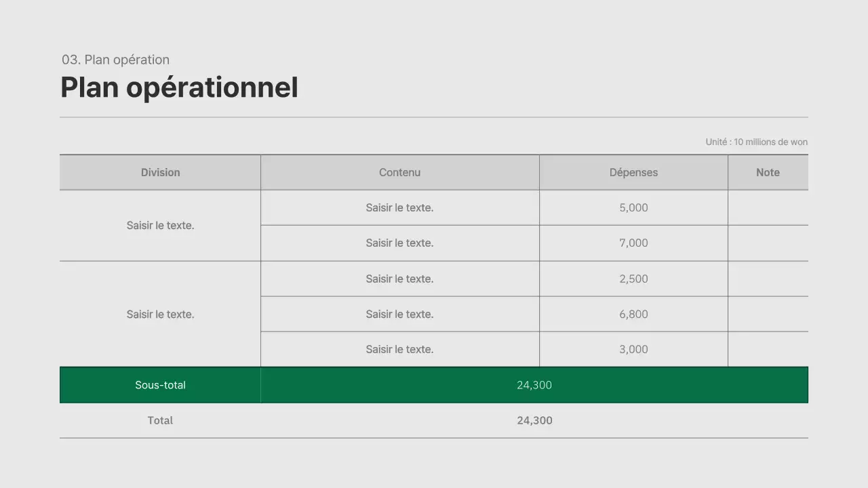
Task: Click the slide title Plan opérationnel
Action: (x=179, y=87)
